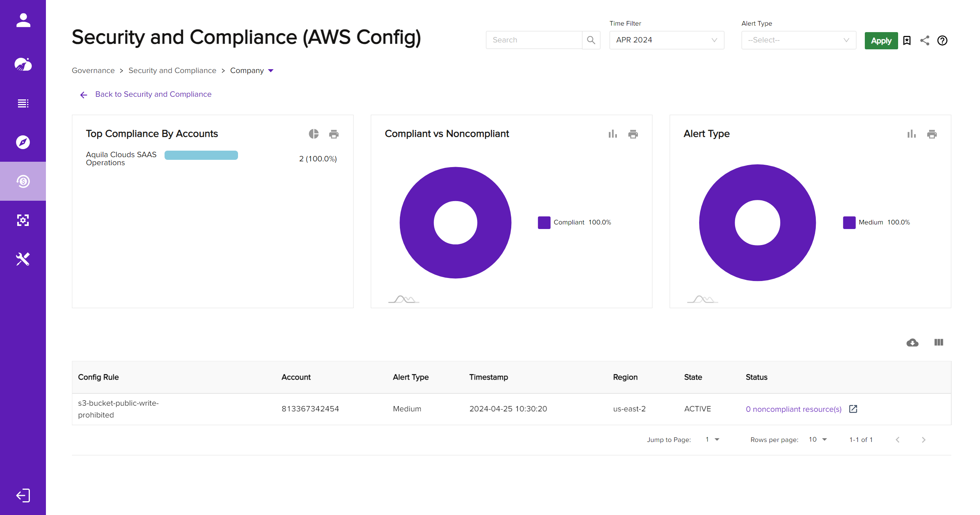Switch Alert Type chart to bar view
The width and height of the screenshot is (980, 515).
(x=912, y=134)
